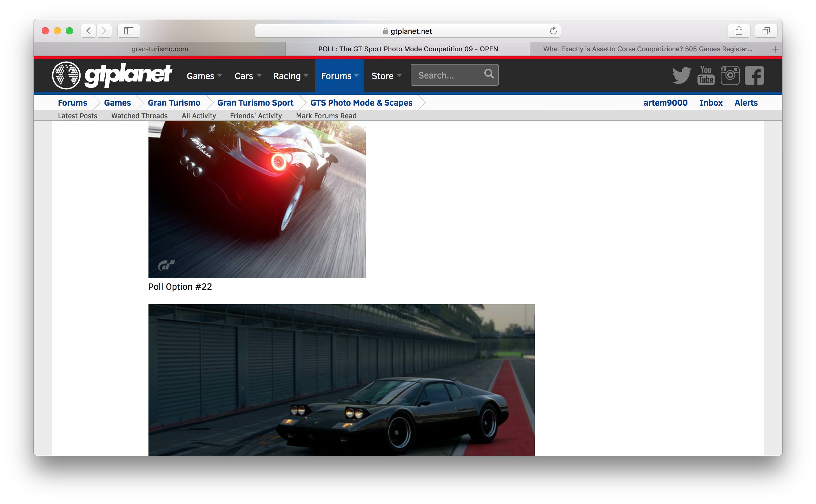Click the gtplanet.net address bar
The image size is (816, 504).
(x=408, y=31)
